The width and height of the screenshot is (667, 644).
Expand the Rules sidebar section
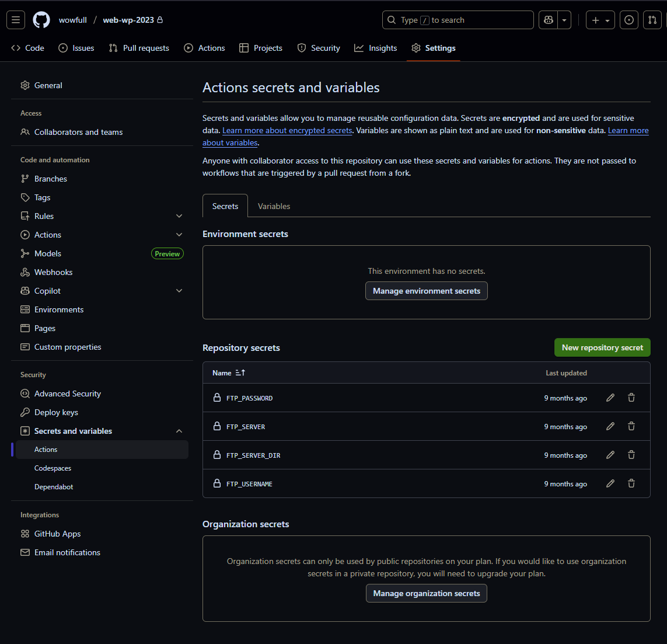point(179,216)
